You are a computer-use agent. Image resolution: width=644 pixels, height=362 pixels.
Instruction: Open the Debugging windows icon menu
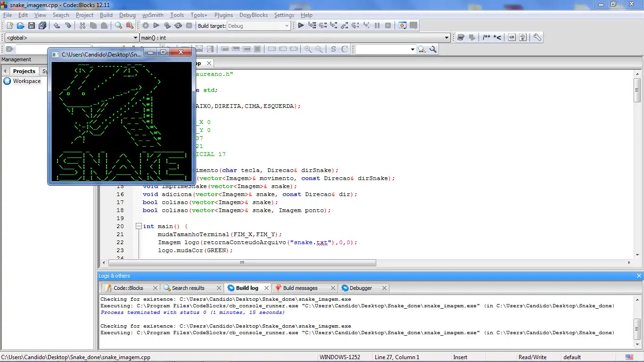coord(403,25)
